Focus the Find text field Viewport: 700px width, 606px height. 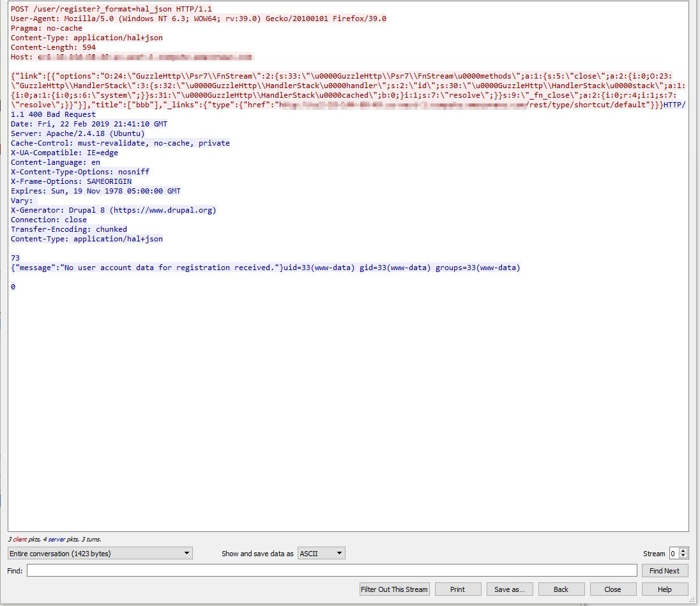[x=331, y=571]
